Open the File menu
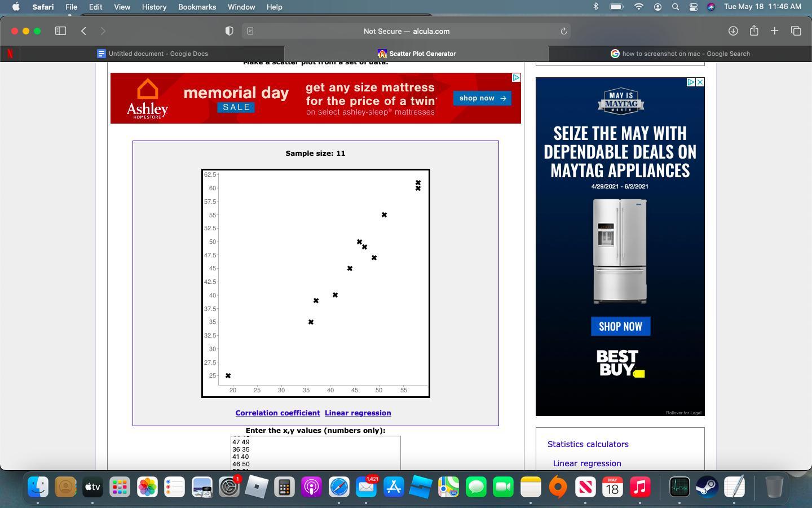The width and height of the screenshot is (812, 508). (71, 7)
